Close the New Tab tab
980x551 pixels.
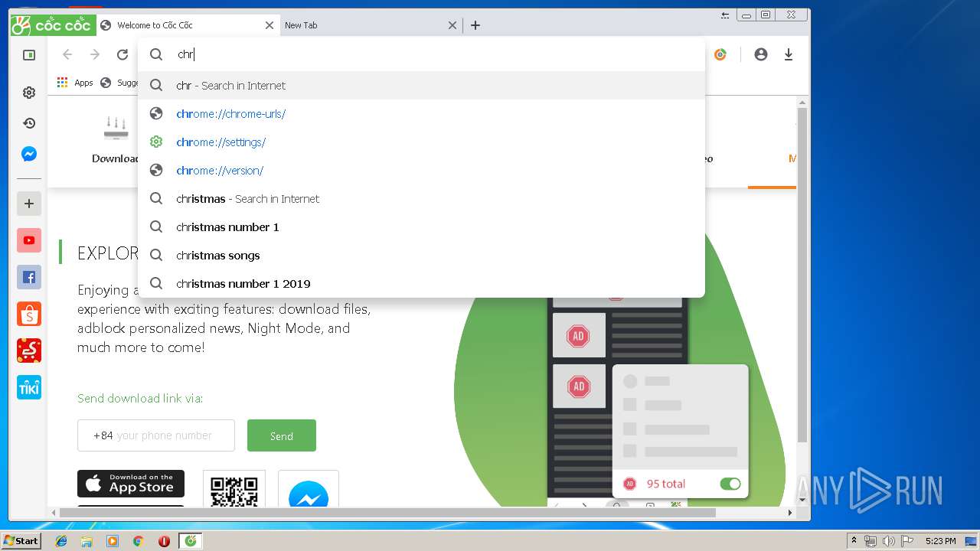452,25
